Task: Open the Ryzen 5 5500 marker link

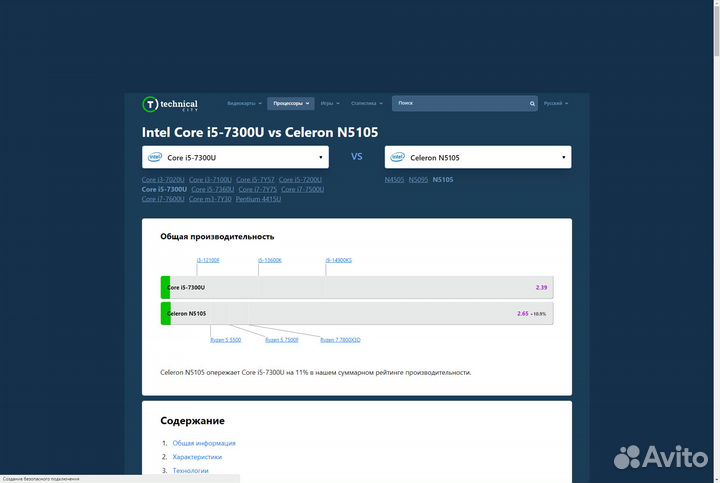Action: click(225, 340)
